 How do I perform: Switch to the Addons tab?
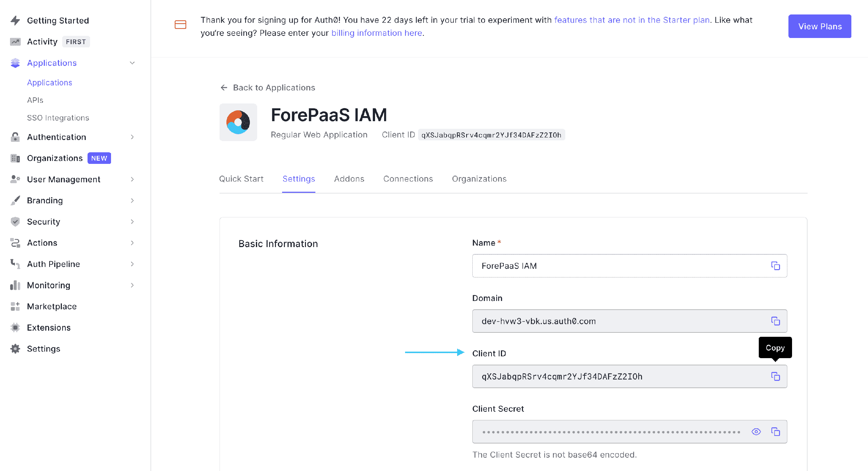coord(349,179)
